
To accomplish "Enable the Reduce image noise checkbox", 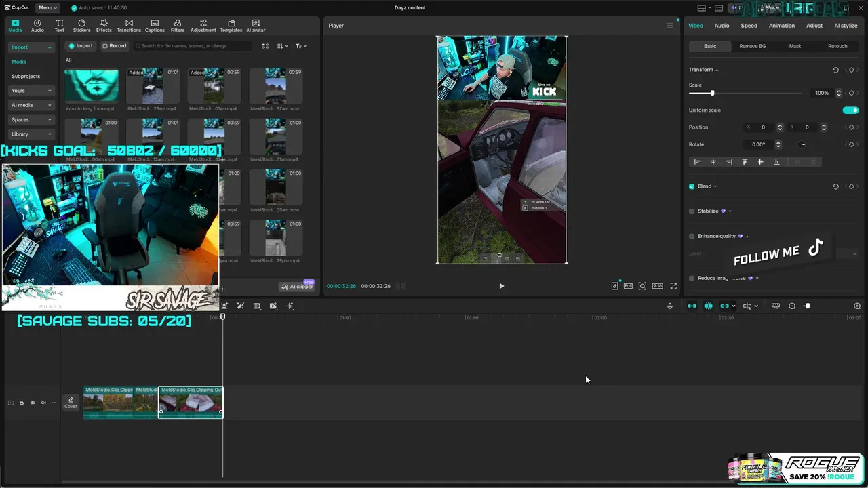I will 692,279.
